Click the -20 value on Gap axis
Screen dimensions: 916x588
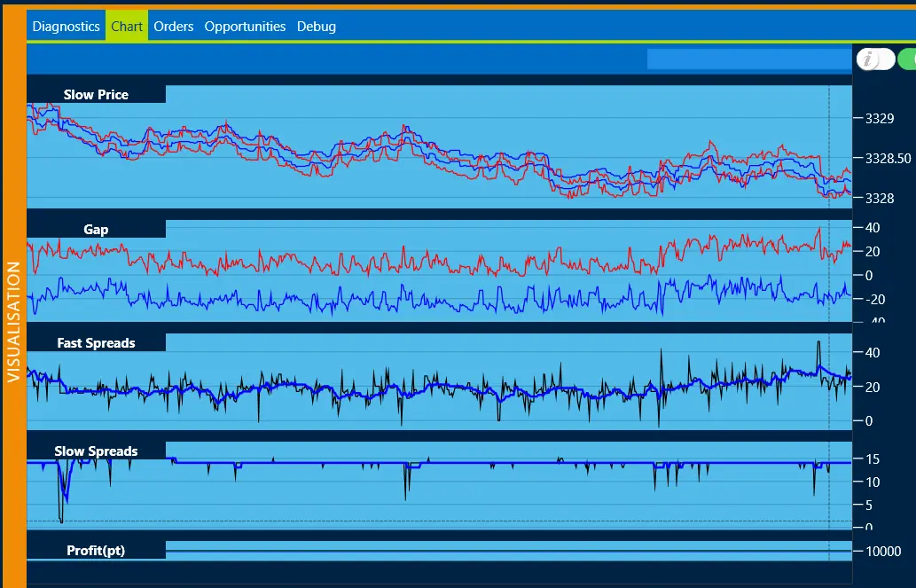pos(874,299)
